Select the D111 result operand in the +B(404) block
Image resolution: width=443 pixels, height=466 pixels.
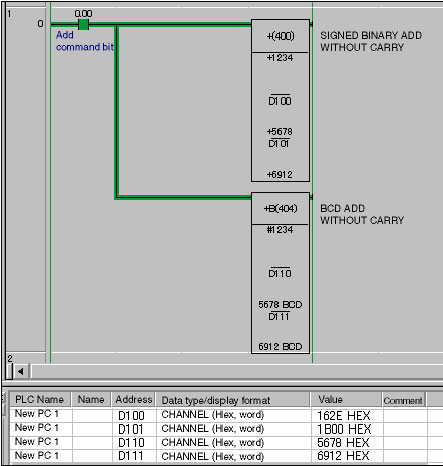pos(279,316)
